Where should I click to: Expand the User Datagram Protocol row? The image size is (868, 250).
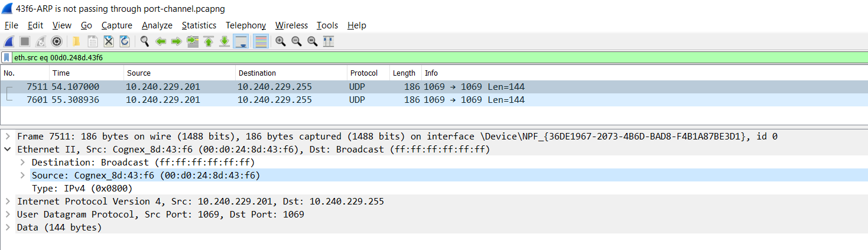point(8,215)
